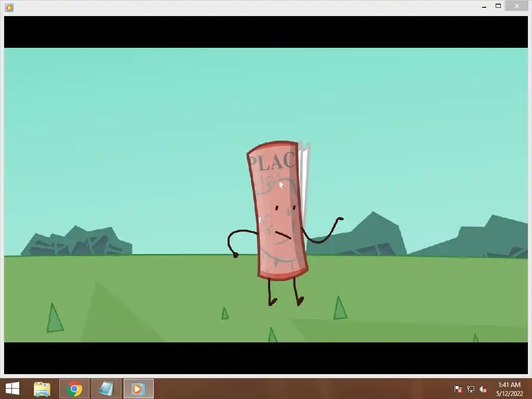This screenshot has width=532, height=399.
Task: Click the muted volume tray icon
Action: point(483,389)
